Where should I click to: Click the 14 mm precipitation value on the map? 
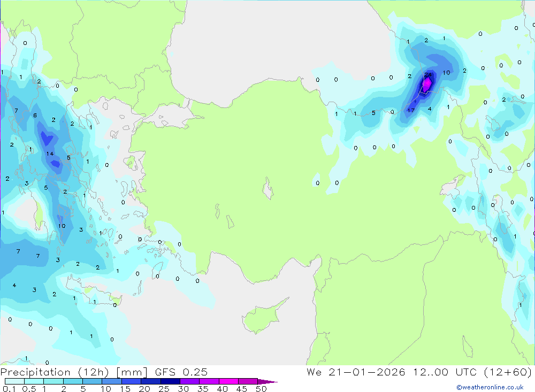[x=50, y=153]
